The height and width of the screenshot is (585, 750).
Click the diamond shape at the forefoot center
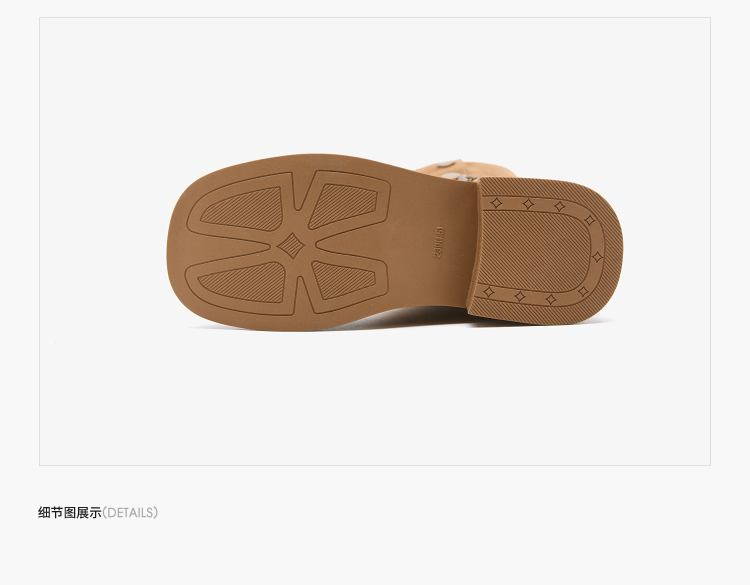pyautogui.click(x=291, y=245)
